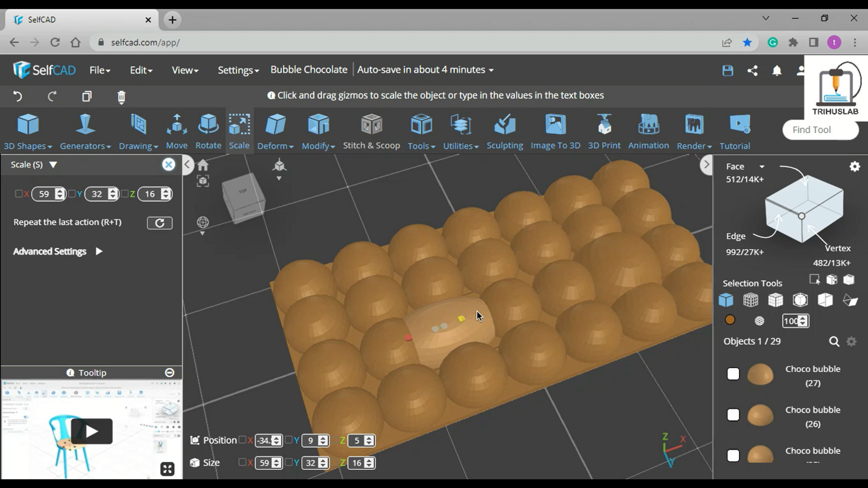Collapse the left panel with the chevron
This screenshot has height=488, width=868.
tap(188, 165)
